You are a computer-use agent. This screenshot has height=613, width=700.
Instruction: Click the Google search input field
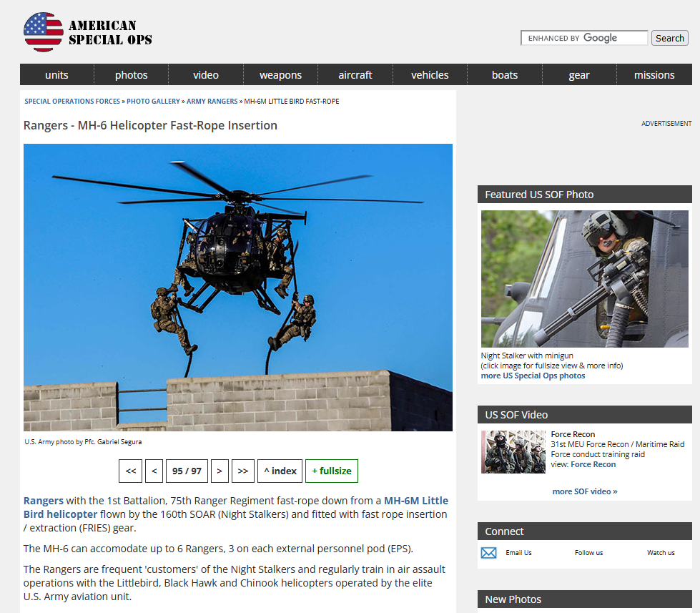[x=584, y=38]
